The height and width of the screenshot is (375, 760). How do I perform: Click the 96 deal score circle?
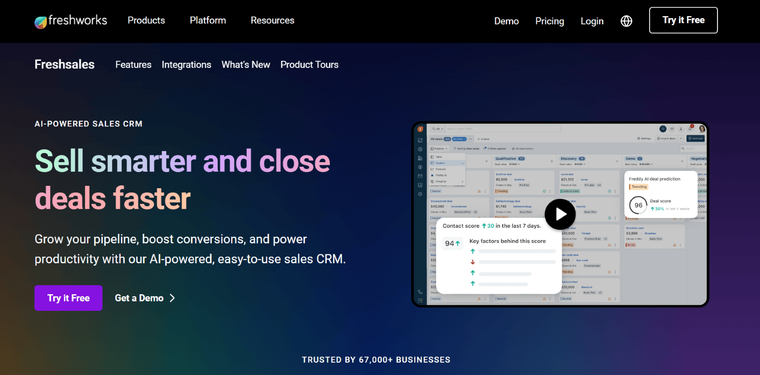638,205
